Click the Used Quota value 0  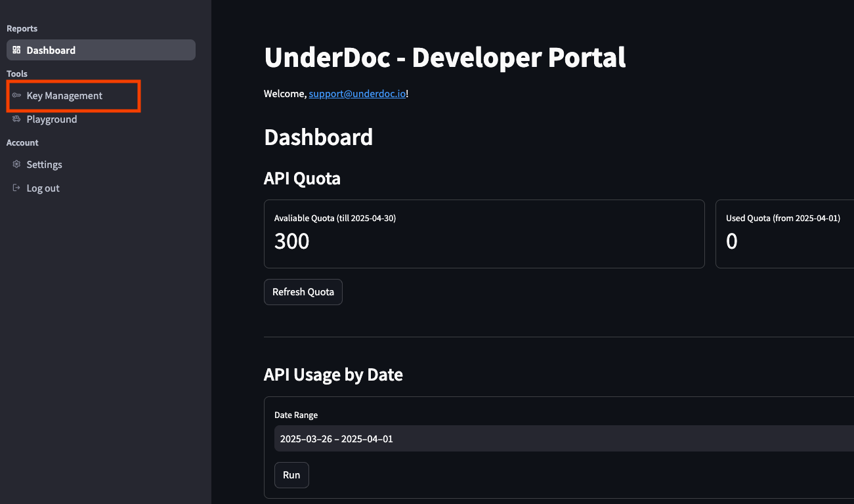(x=732, y=241)
